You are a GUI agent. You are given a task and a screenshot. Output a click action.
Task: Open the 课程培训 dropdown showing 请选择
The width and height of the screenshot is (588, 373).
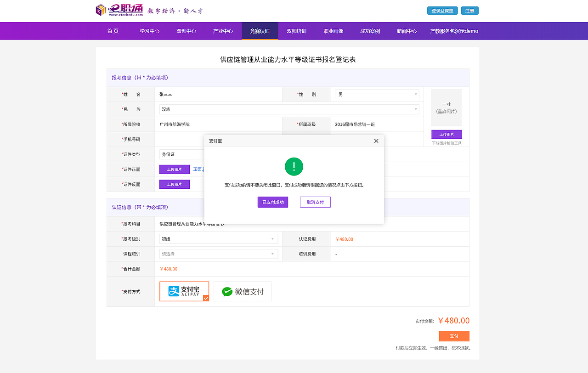pyautogui.click(x=218, y=254)
